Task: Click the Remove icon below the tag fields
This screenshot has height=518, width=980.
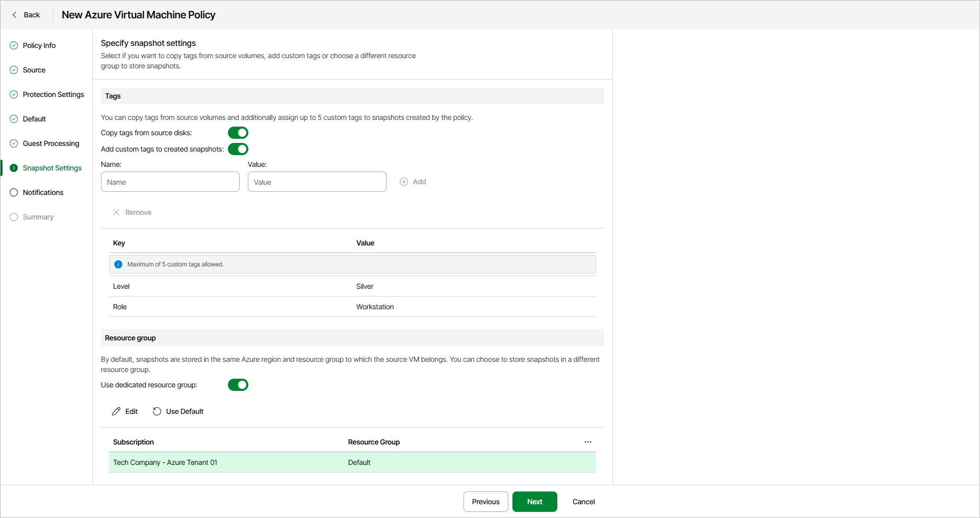Action: (x=116, y=212)
